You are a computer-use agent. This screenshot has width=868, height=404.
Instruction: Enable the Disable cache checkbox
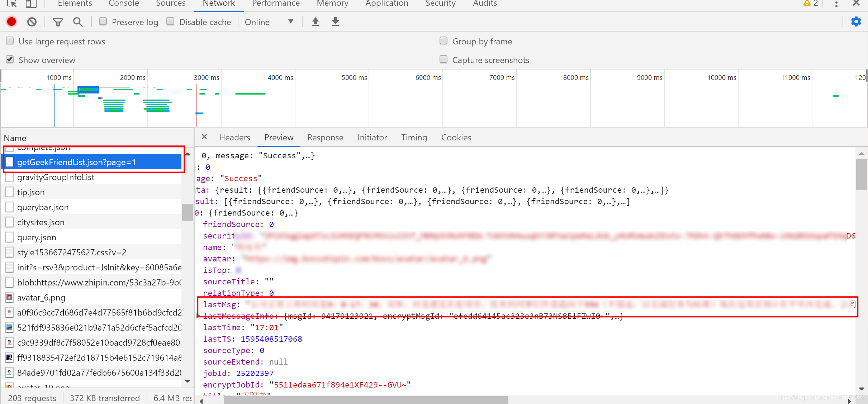171,21
